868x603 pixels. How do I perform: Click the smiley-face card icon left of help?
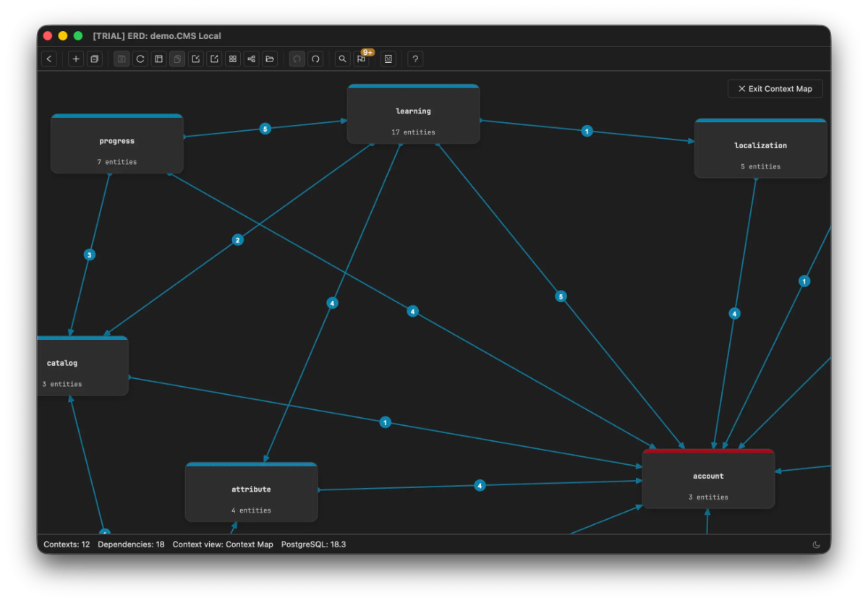click(x=388, y=59)
